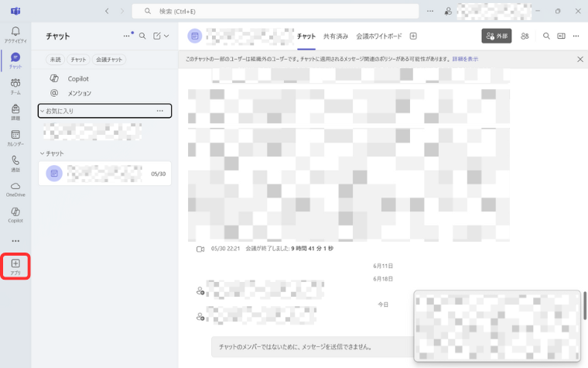
Task: Toggle the チャット filter chip under the header
Action: pyautogui.click(x=78, y=60)
